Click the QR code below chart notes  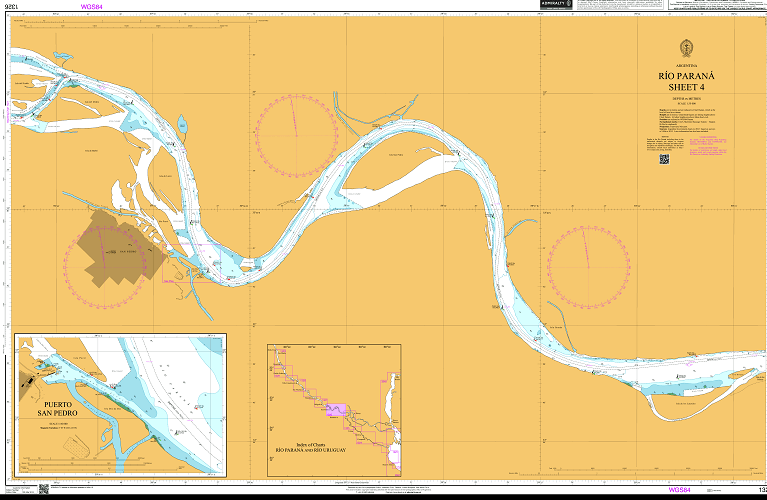(663, 158)
